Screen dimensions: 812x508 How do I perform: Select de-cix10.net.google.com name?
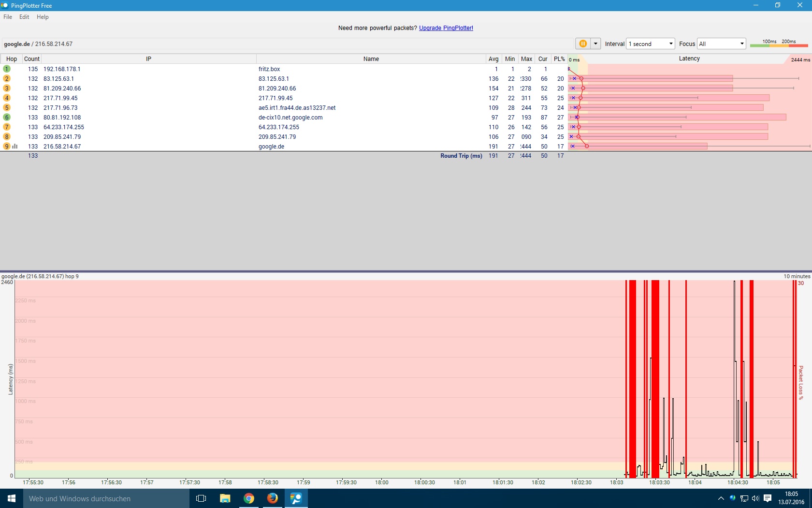[x=290, y=118]
